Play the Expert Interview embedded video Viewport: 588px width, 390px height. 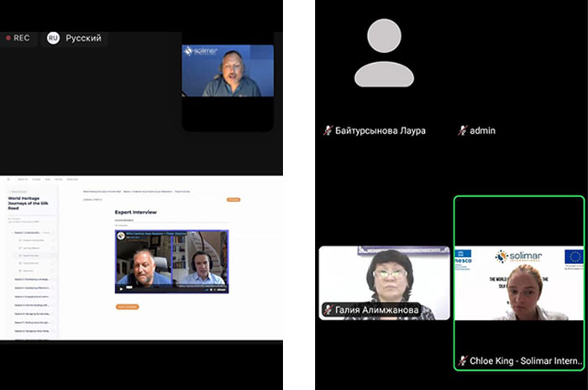click(120, 288)
